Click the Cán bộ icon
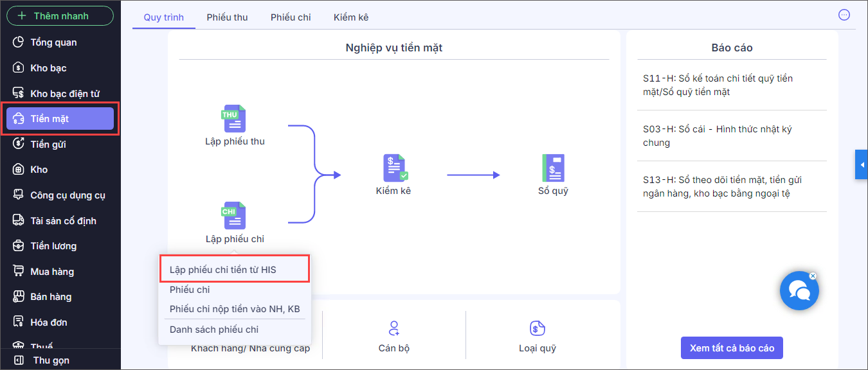The width and height of the screenshot is (868, 370). point(394,328)
